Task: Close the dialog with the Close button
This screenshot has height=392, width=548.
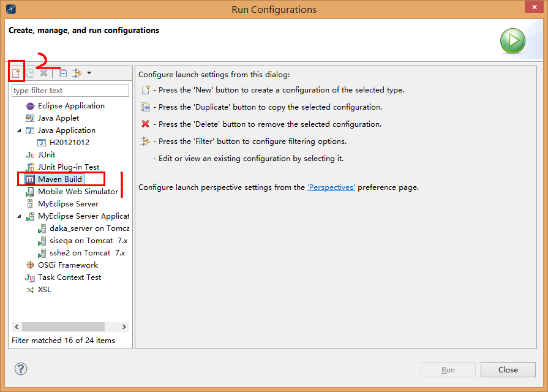Action: click(508, 369)
